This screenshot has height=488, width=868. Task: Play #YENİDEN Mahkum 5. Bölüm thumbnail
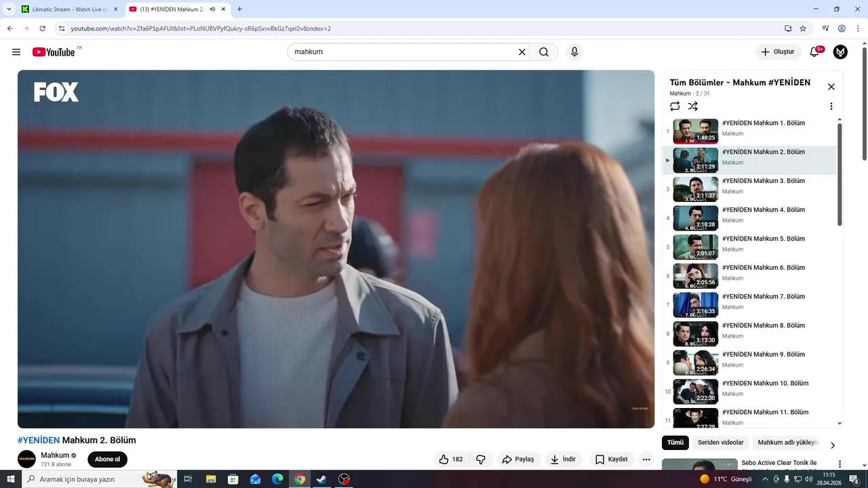click(x=696, y=247)
